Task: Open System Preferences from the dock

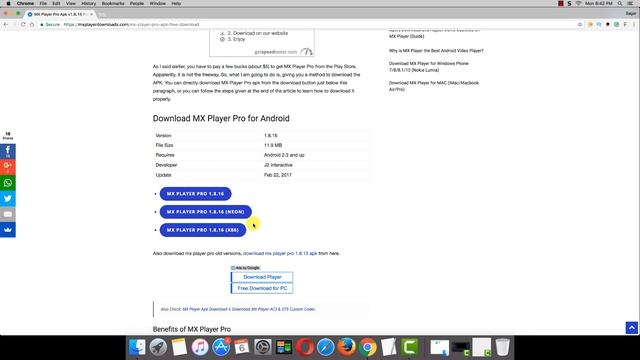Action: click(262, 347)
